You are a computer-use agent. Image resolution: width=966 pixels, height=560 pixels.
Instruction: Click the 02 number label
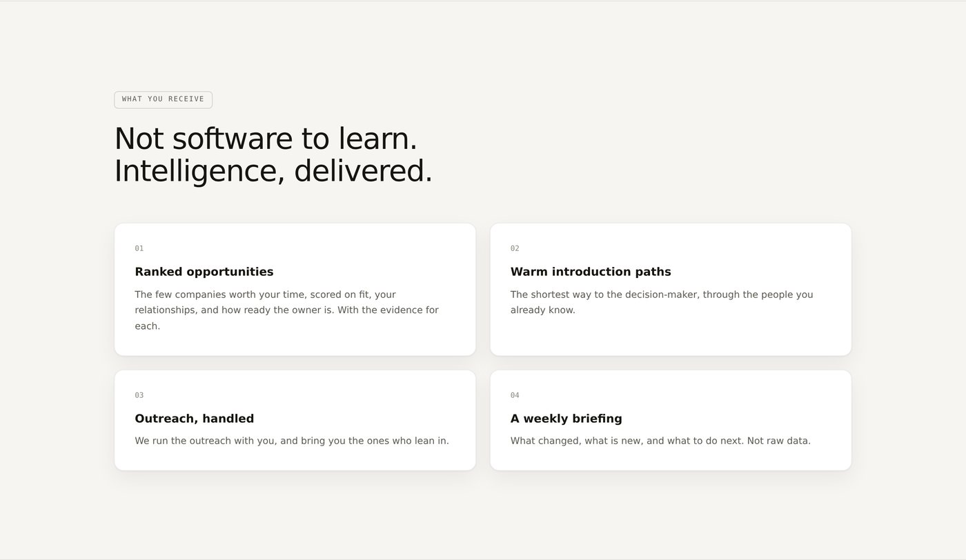coord(515,248)
